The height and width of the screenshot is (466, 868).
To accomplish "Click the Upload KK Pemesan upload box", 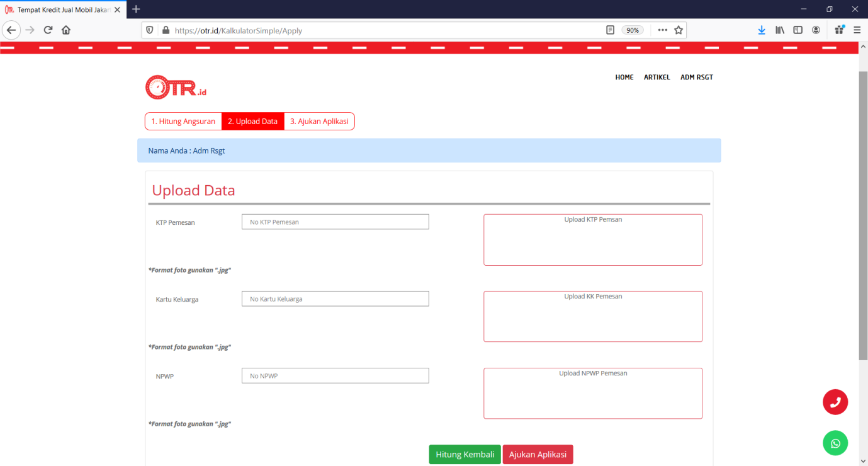I will point(592,316).
